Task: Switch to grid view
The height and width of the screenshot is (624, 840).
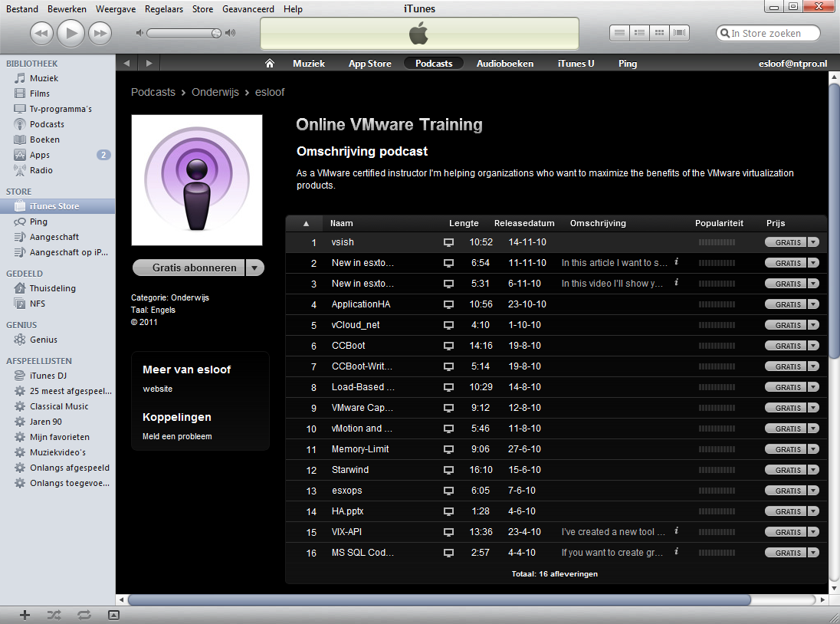Action: coord(659,33)
